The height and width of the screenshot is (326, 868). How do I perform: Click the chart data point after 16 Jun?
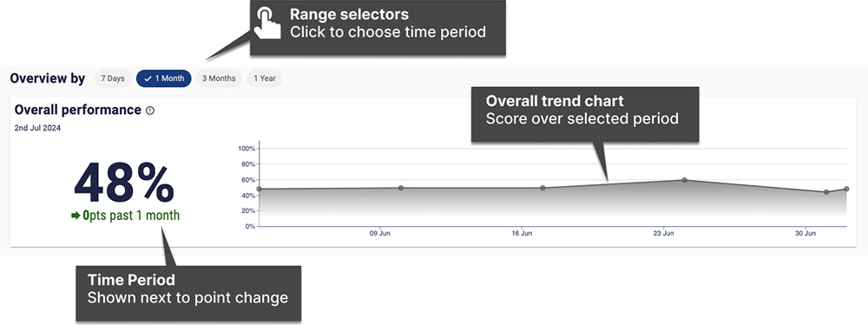coord(542,188)
